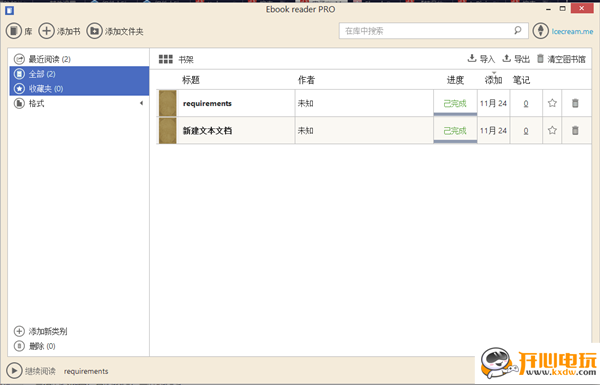Favorite the 新建文本文档 book star
This screenshot has height=385, width=600.
pyautogui.click(x=552, y=131)
